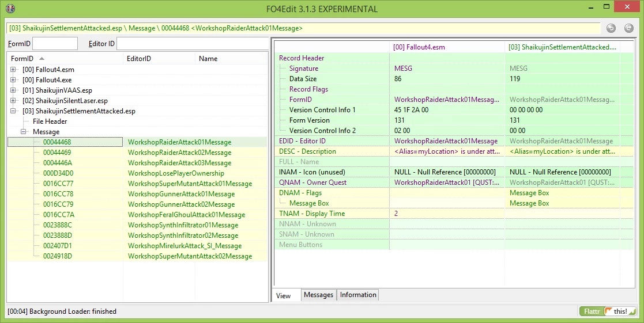Select record 002407D1 WorkshopMirelurkAttack_SI_Message
The width and height of the screenshot is (644, 323).
click(137, 245)
